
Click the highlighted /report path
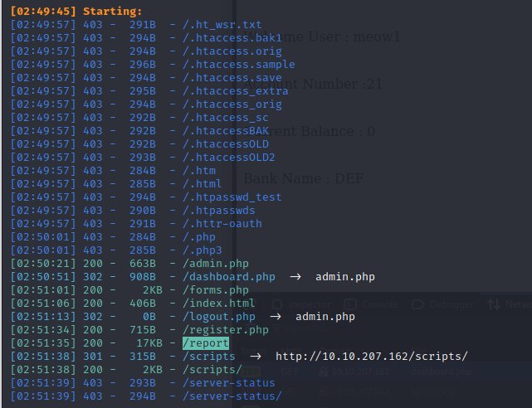pyautogui.click(x=205, y=343)
